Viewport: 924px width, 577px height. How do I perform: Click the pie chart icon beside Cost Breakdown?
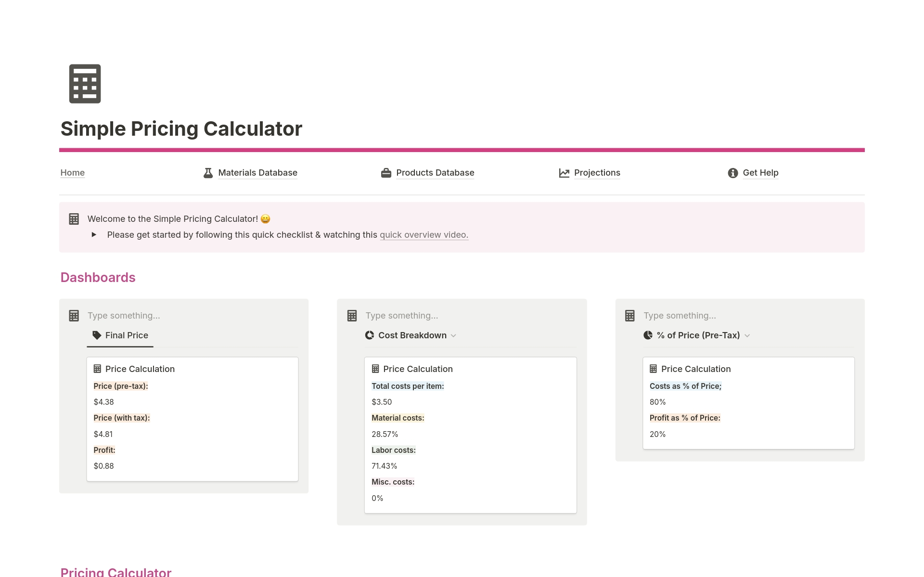click(369, 335)
